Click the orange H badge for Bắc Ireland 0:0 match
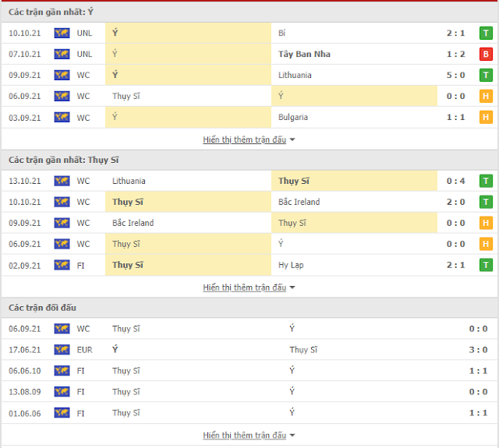 [486, 223]
